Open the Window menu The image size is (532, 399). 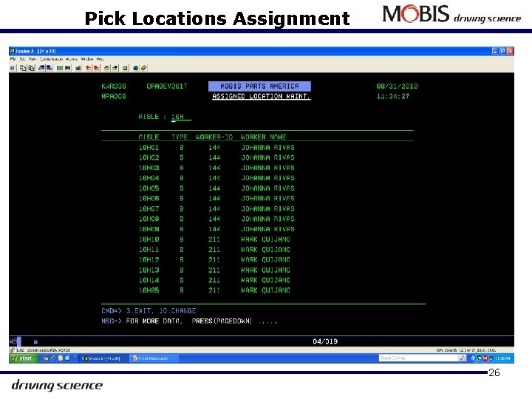point(87,59)
